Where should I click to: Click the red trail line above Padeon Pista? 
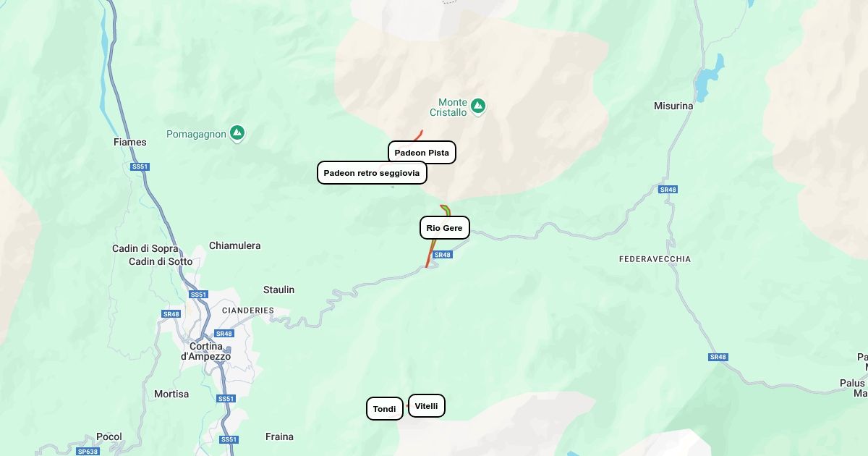(x=418, y=135)
